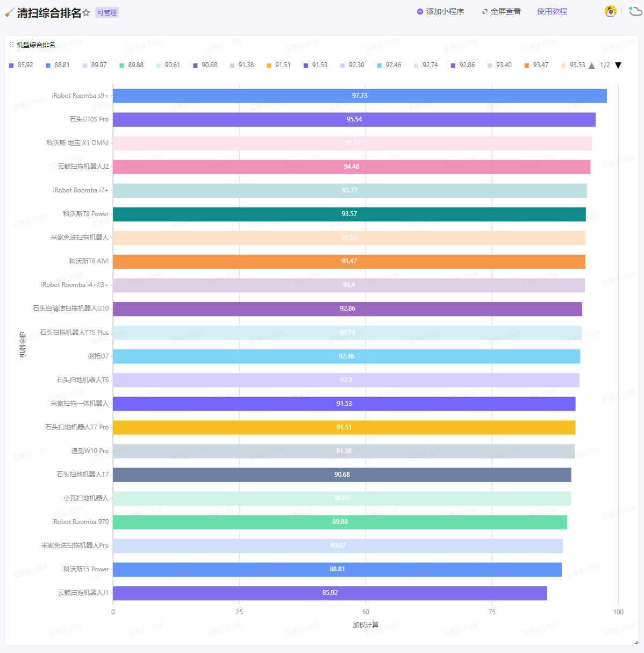Star the 清扫综合排名 dashboard as favorite
This screenshot has width=644, height=653.
click(x=86, y=12)
